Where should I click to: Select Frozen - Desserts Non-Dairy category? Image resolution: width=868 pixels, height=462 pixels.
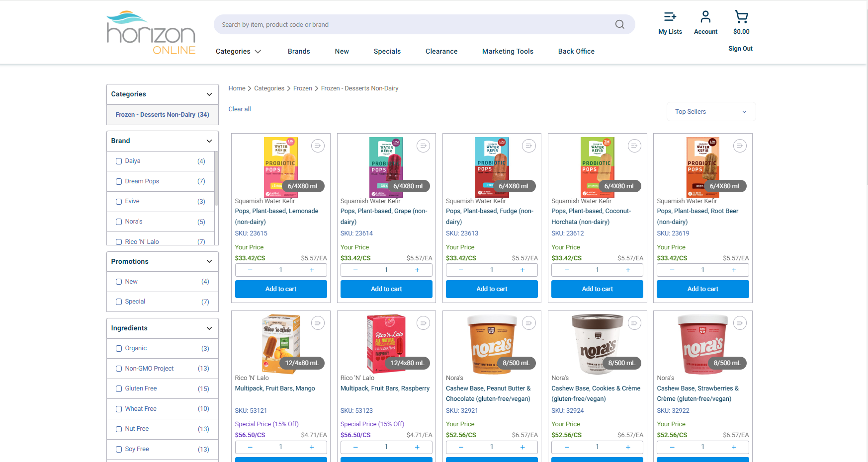[x=162, y=115]
